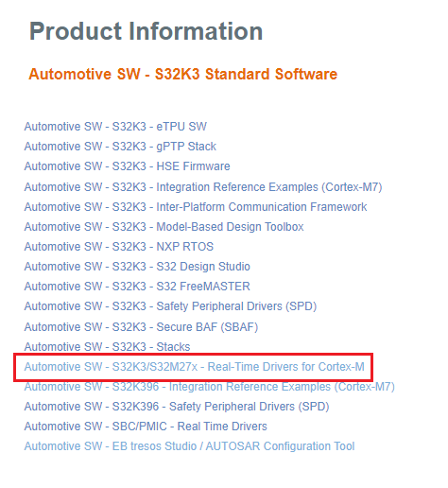448x488 pixels.
Task: Open S32K3/S32M27x Real-Time Drivers for Cortex-M
Action: (194, 367)
